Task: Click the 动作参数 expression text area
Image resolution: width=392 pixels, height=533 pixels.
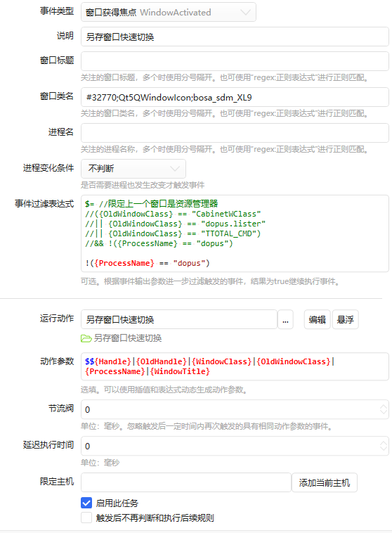Action: click(x=235, y=366)
